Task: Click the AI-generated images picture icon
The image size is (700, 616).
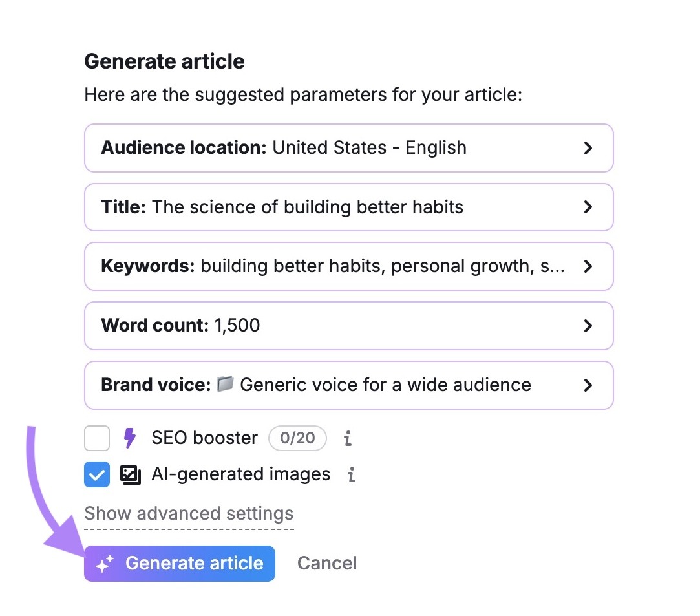Action: click(131, 474)
